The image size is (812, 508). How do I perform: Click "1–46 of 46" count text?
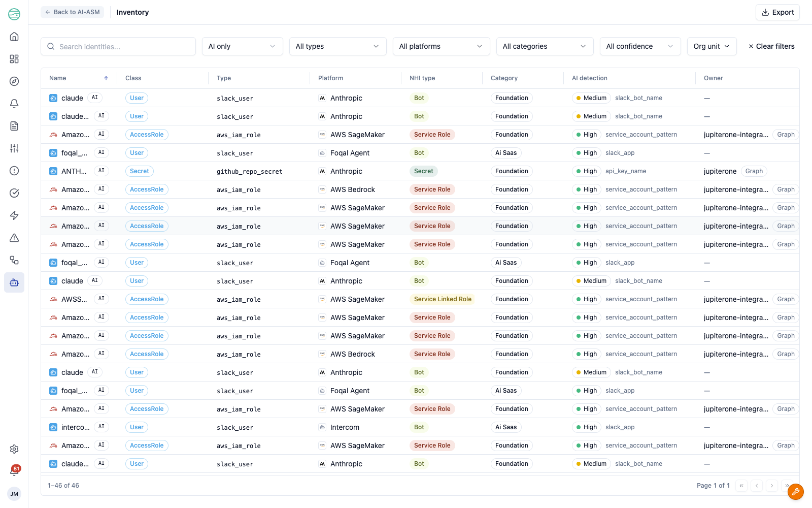(x=63, y=486)
